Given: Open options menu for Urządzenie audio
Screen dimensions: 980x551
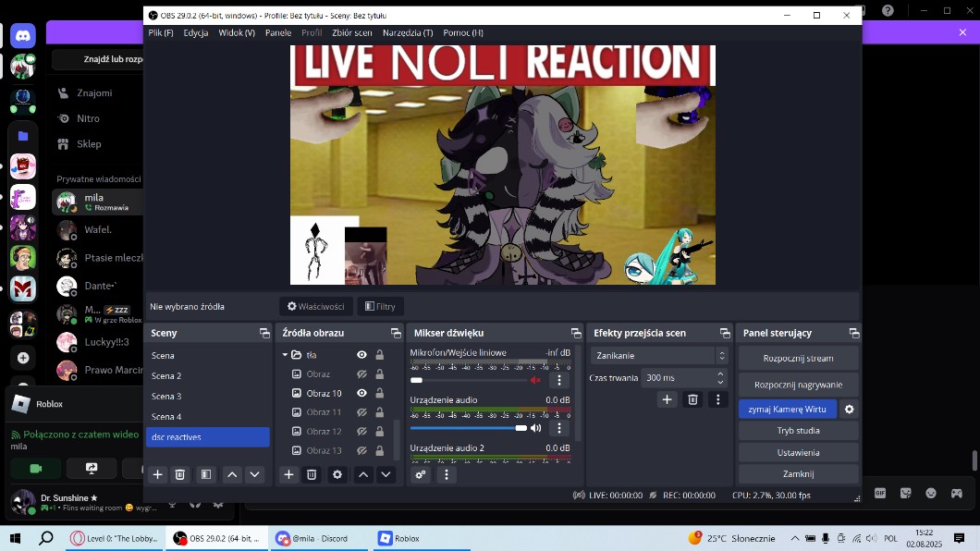Looking at the screenshot, I should point(558,428).
